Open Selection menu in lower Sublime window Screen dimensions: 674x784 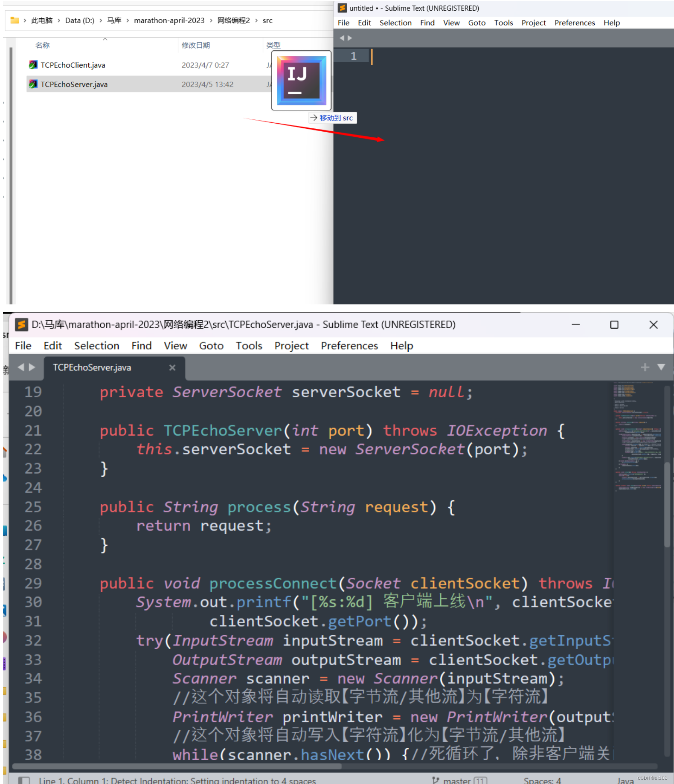pos(96,346)
